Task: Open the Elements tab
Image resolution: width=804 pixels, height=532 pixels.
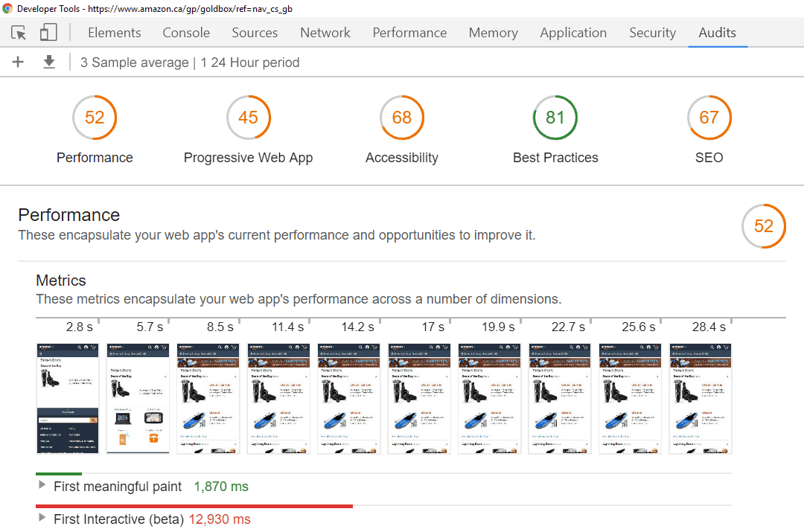Action: coord(114,33)
